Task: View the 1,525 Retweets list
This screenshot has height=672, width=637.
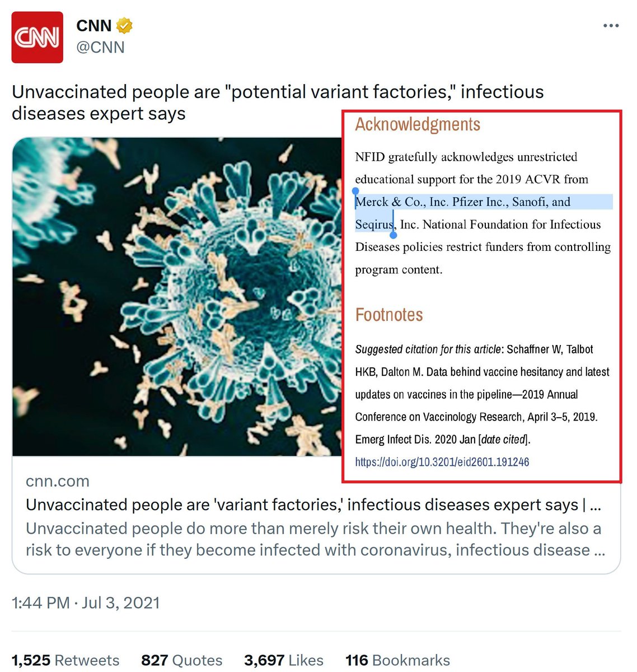Action: [x=65, y=660]
